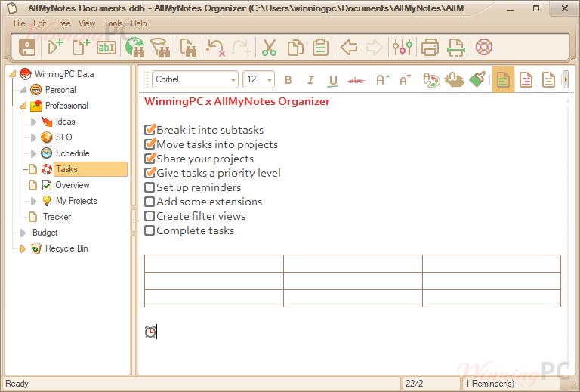Collapse the Personal tree node arrow
The image size is (580, 392).
click(23, 90)
